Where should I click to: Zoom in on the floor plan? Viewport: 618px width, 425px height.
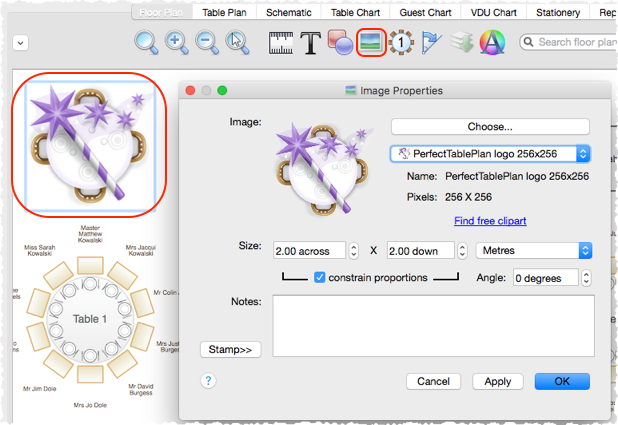point(176,42)
